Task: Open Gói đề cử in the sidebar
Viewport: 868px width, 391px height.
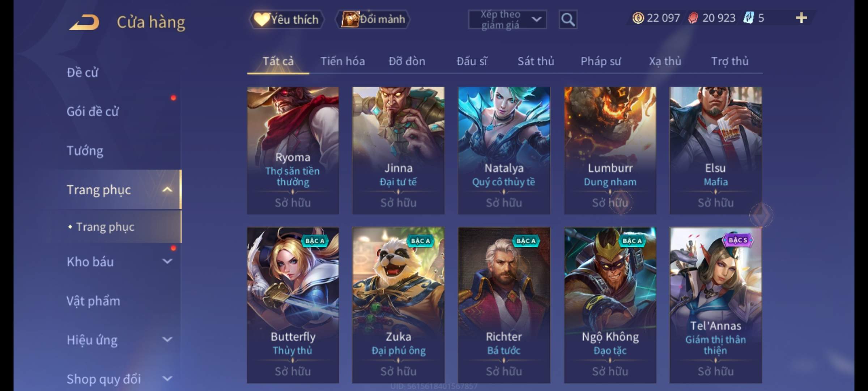Action: click(x=93, y=112)
